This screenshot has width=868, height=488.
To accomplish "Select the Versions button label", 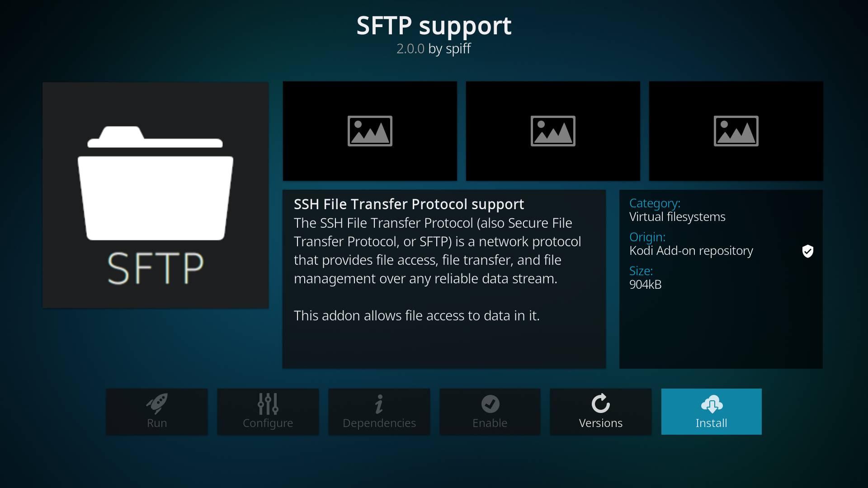I will pyautogui.click(x=601, y=423).
